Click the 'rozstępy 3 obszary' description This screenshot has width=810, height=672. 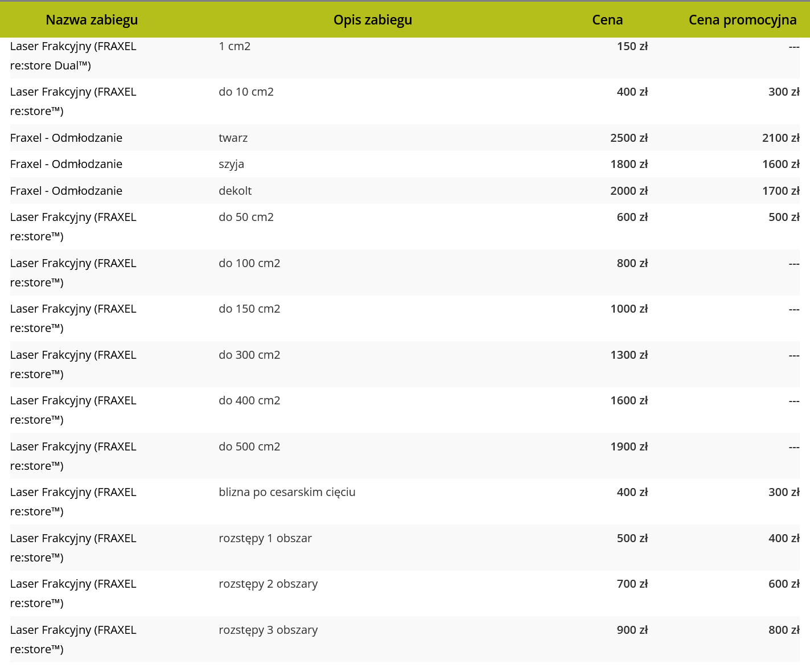point(269,630)
